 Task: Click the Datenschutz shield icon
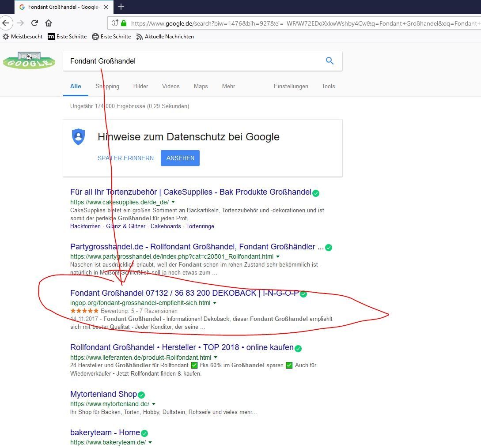click(78, 137)
